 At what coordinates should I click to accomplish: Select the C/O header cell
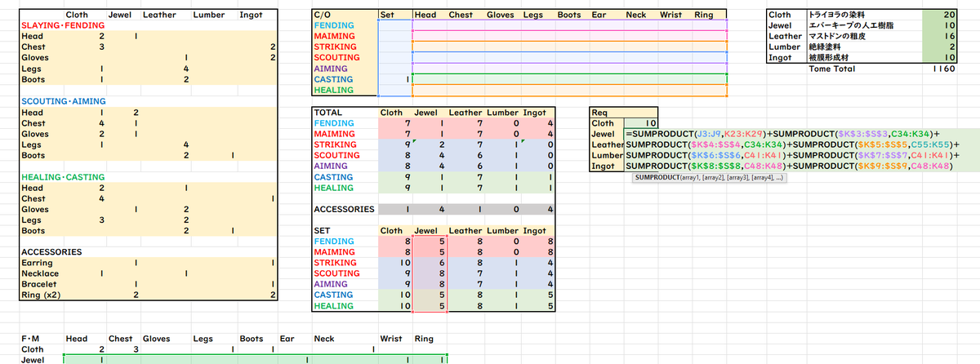click(321, 15)
